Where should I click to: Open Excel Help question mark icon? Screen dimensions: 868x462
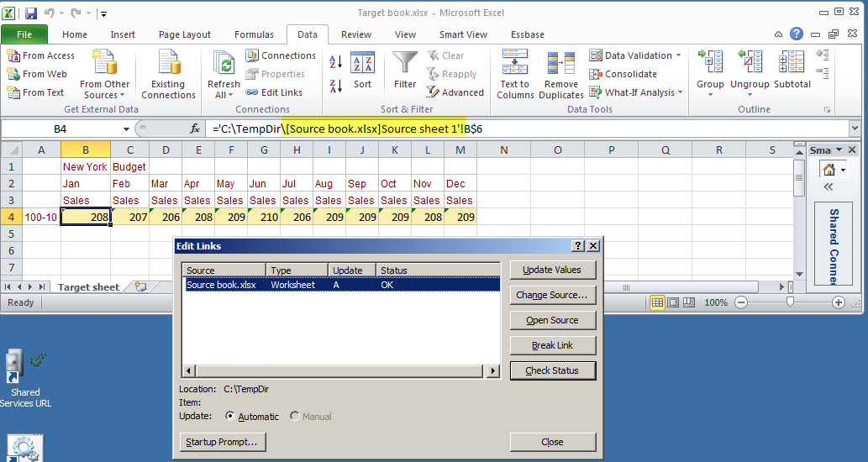pos(796,34)
